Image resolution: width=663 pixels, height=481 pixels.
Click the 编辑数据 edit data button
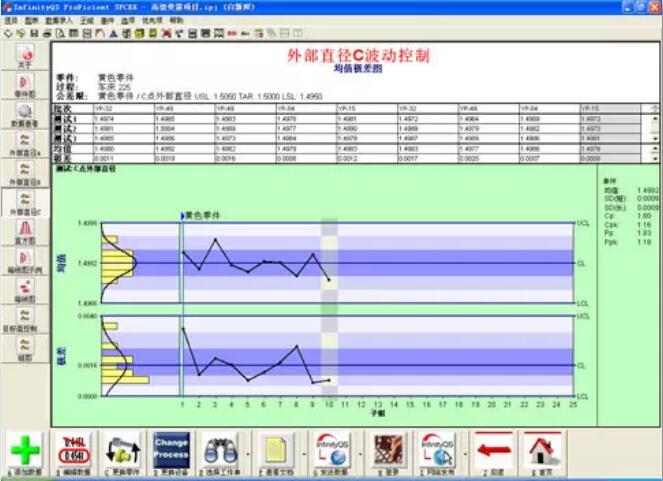74,454
